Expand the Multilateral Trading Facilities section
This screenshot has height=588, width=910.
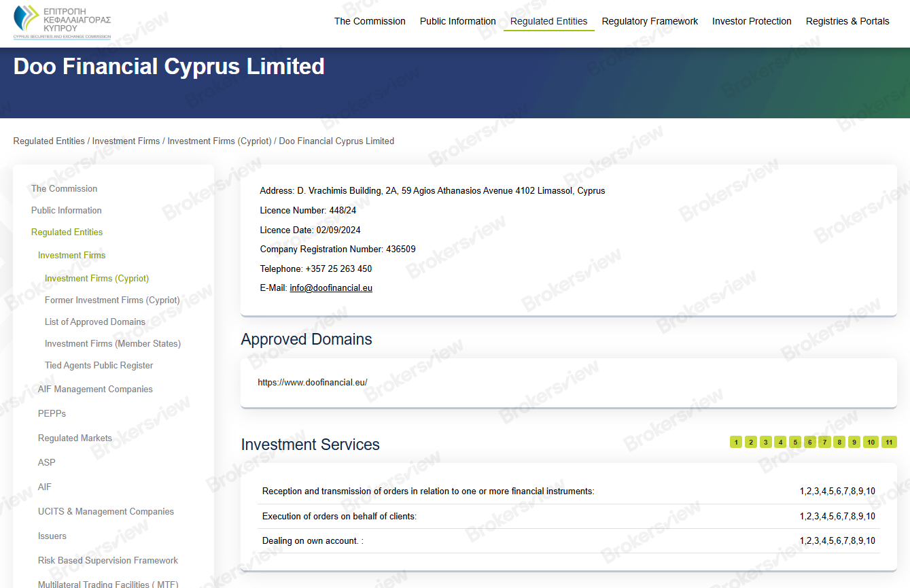109,583
